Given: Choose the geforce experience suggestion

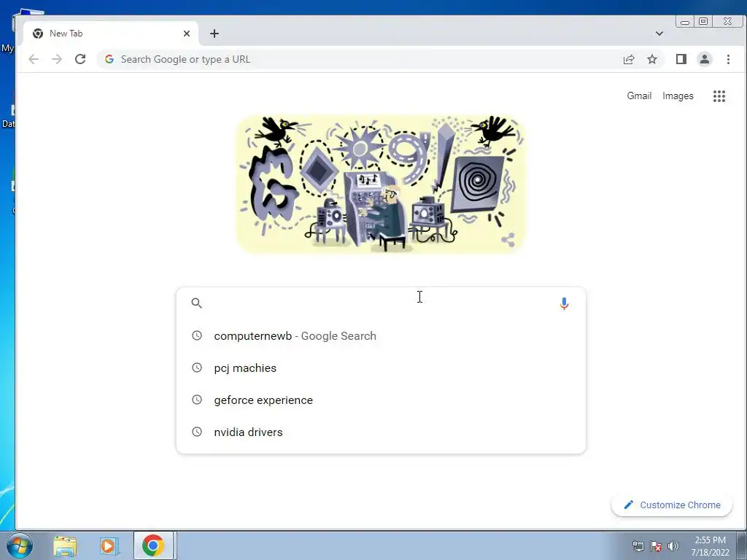Looking at the screenshot, I should [381, 400].
